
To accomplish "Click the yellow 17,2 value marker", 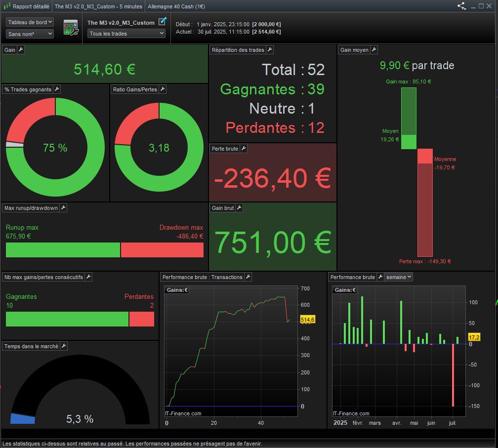I will (474, 337).
